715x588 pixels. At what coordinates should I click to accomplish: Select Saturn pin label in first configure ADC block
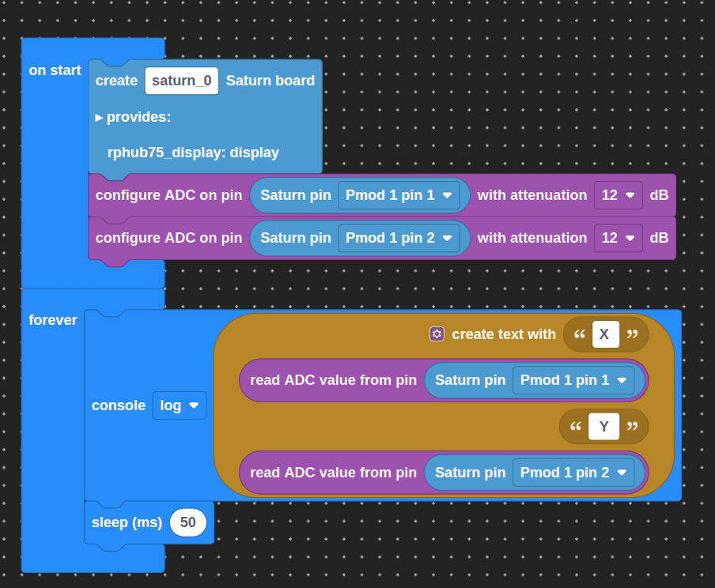coord(296,195)
